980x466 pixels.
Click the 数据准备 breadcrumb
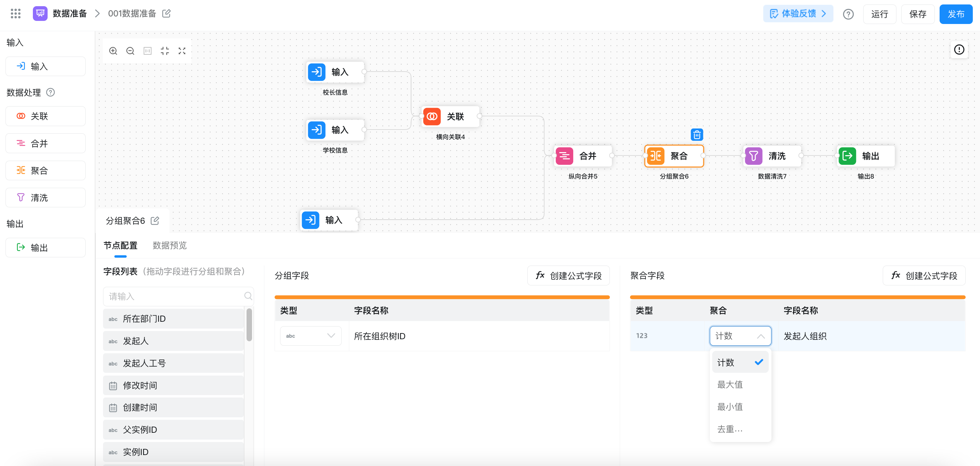[x=70, y=14]
